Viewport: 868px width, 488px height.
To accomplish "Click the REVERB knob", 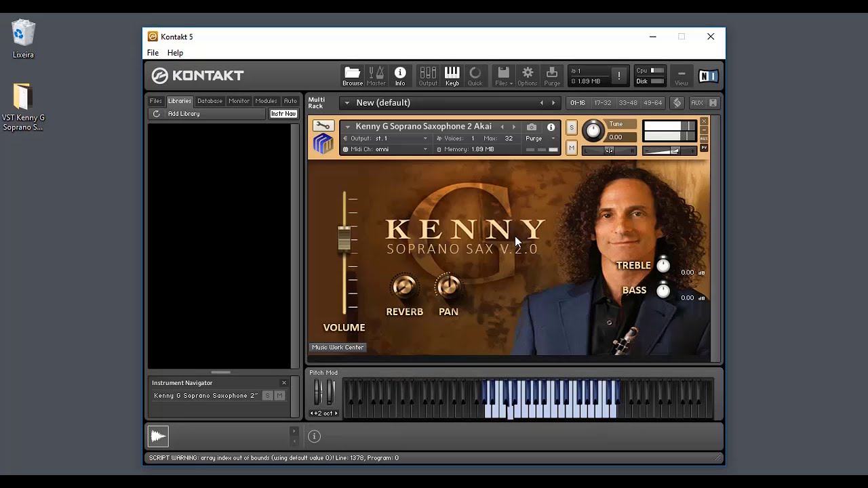I will point(404,287).
